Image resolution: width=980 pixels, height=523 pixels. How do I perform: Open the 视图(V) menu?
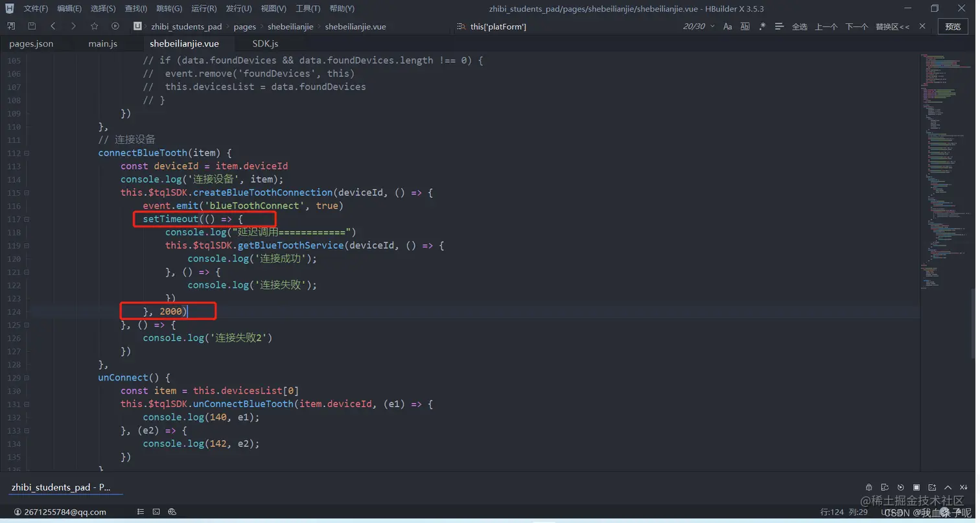[x=274, y=8]
